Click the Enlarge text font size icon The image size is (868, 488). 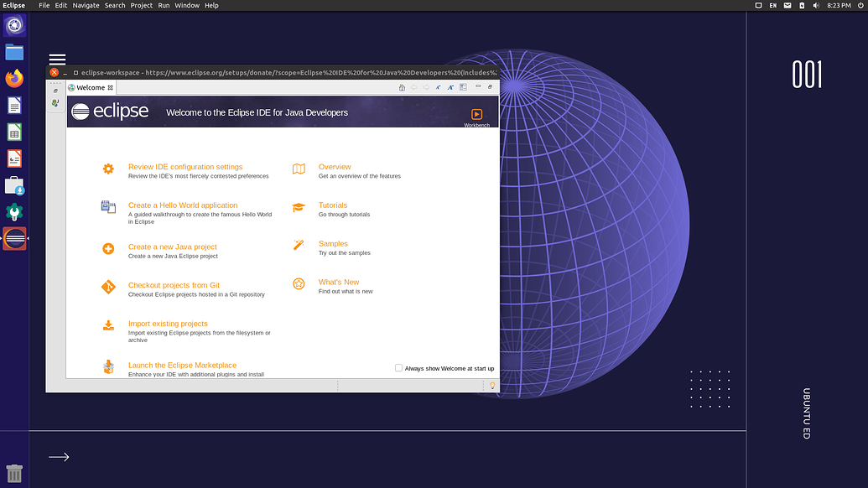pyautogui.click(x=450, y=87)
